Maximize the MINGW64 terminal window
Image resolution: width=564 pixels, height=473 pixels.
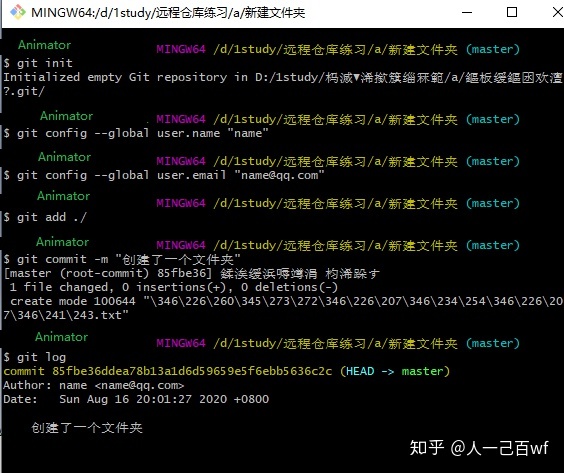[512, 12]
